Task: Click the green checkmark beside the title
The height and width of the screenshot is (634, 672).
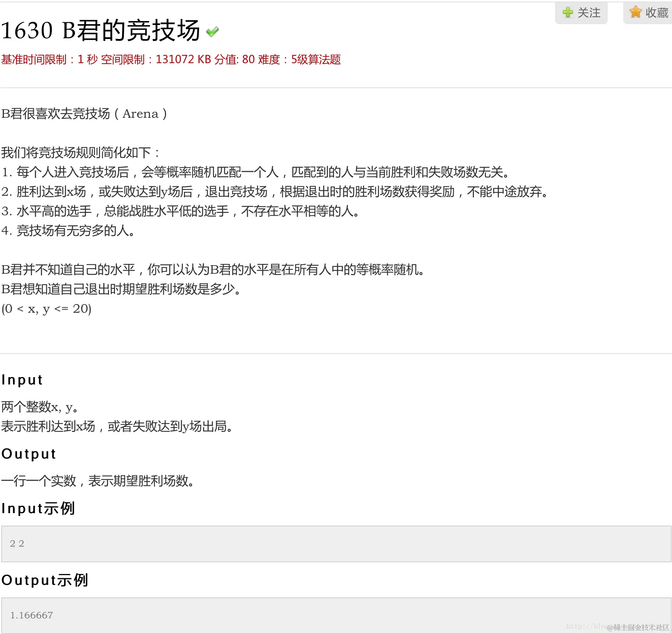Action: pyautogui.click(x=212, y=32)
